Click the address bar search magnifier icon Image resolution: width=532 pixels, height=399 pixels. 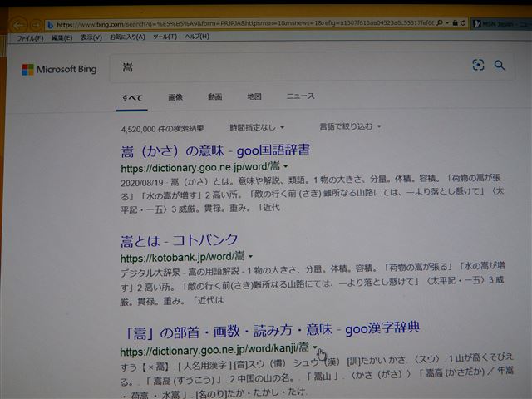440,23
